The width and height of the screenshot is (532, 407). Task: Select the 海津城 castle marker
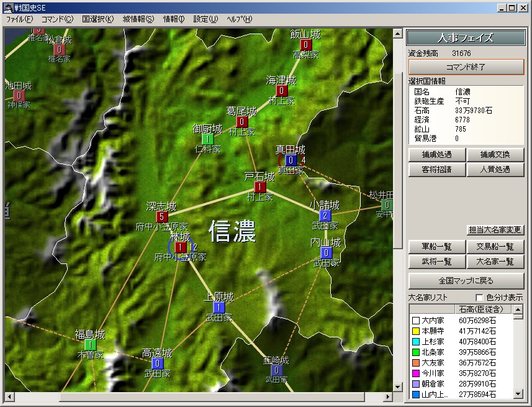(281, 91)
